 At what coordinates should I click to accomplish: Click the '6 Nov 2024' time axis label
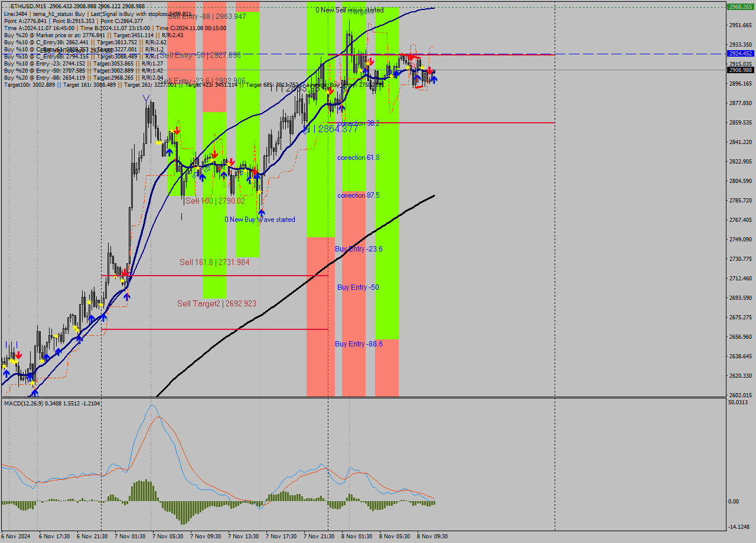[16, 537]
